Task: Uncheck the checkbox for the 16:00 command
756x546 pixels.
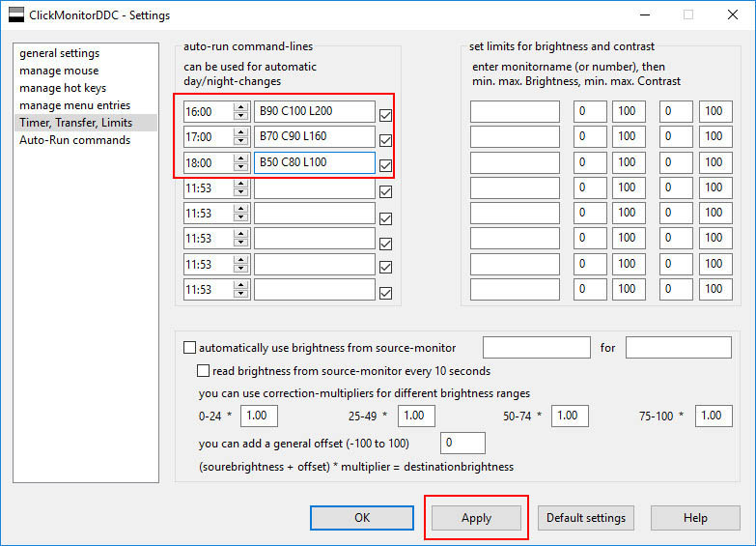Action: 386,115
